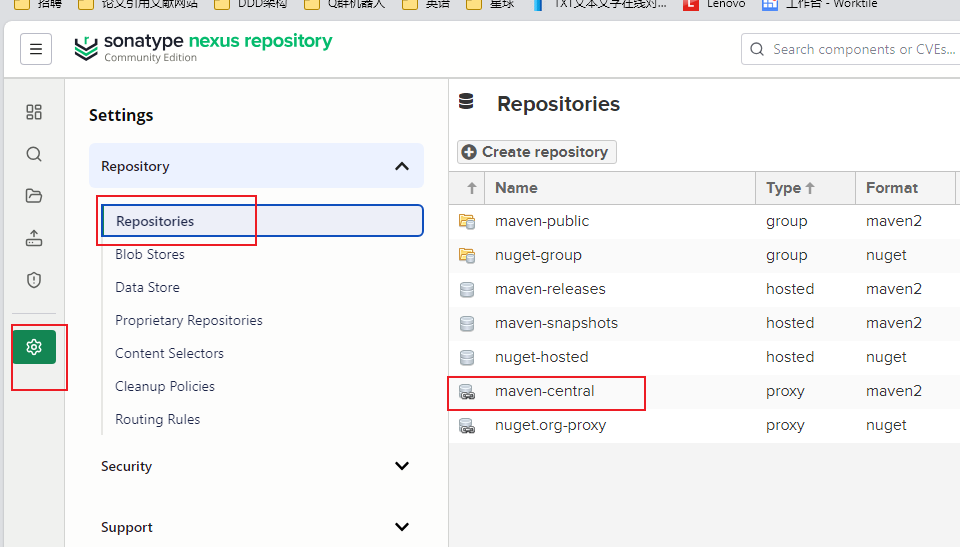960x547 pixels.
Task: Open the Upload icon in the sidebar
Action: 34,238
